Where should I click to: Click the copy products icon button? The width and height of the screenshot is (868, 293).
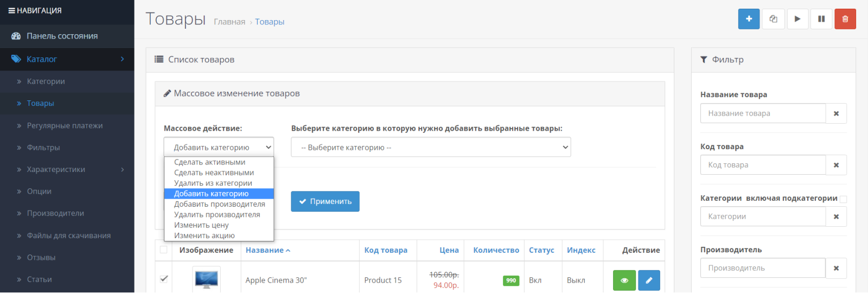(773, 19)
